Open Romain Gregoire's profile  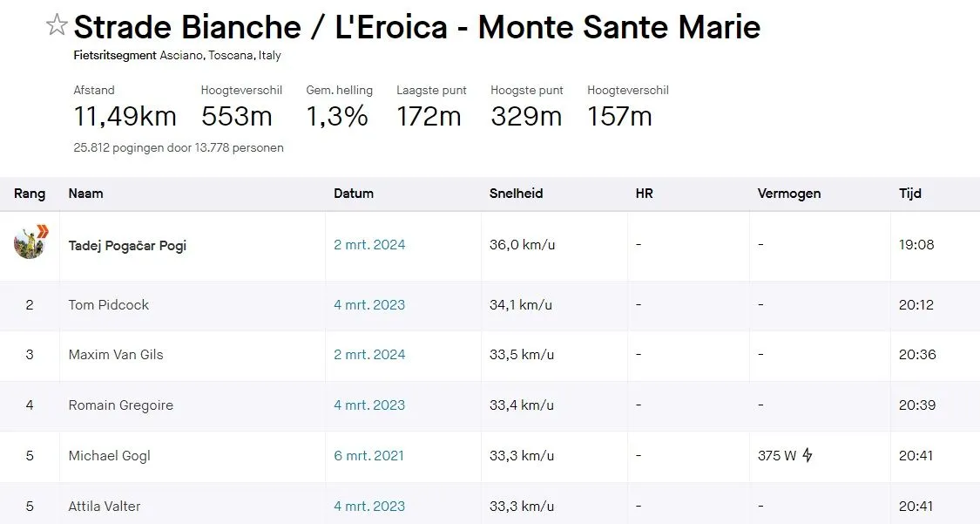click(120, 405)
